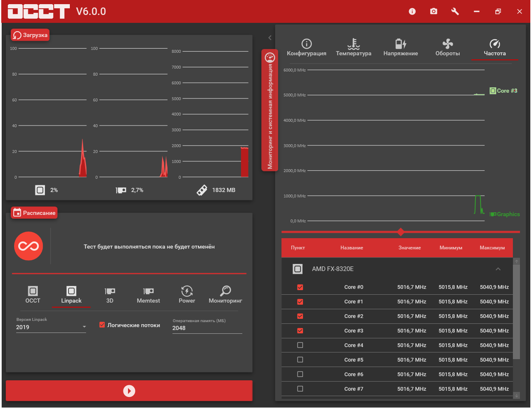The height and width of the screenshot is (409, 532).
Task: Select the Частота tab
Action: [495, 47]
